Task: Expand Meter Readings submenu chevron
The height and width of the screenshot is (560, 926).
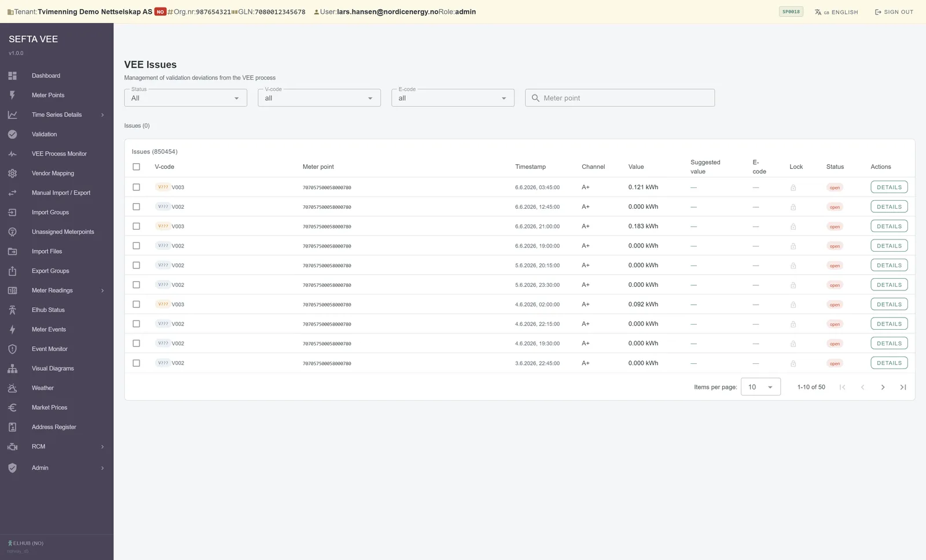Action: click(102, 290)
